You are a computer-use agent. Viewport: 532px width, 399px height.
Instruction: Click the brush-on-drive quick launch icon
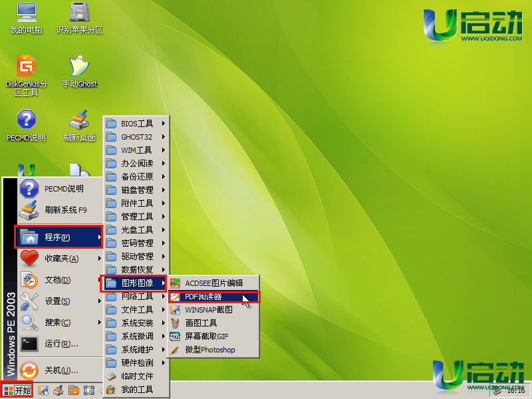pos(59,390)
